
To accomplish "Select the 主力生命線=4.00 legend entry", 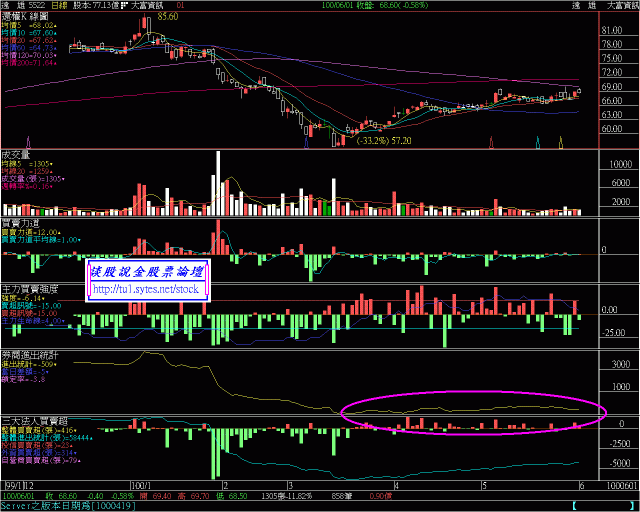I will coord(33,321).
